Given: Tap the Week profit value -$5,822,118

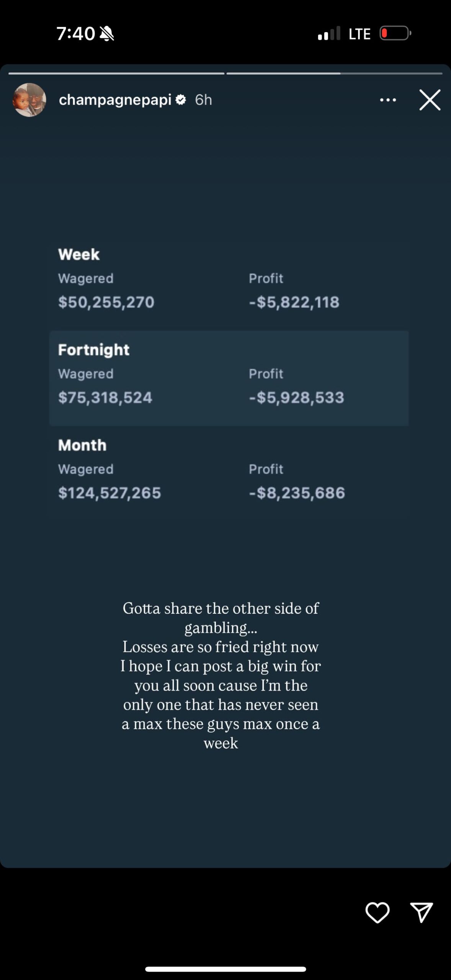Looking at the screenshot, I should (x=294, y=302).
